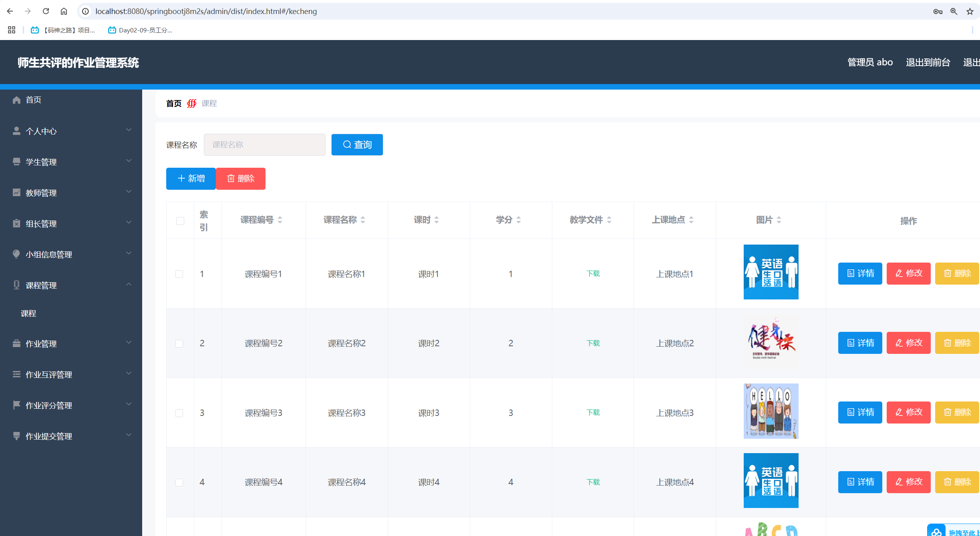Open the 课程 submenu item
The width and height of the screenshot is (980, 536).
tap(28, 313)
